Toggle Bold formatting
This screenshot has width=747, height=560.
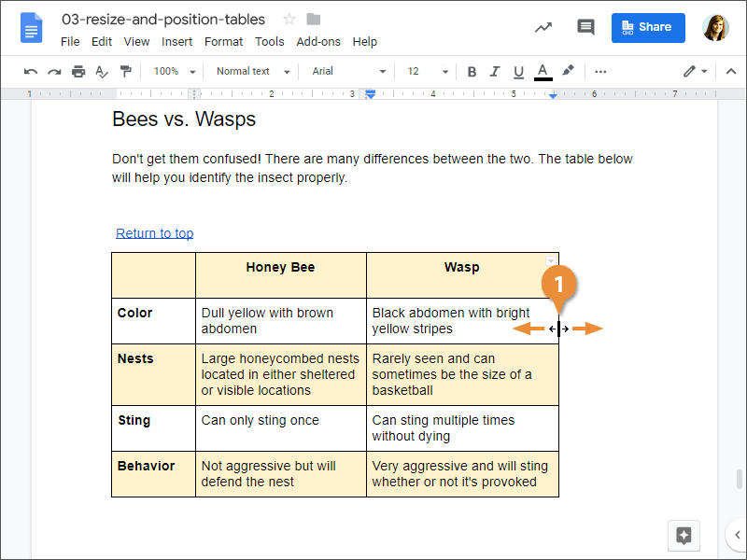coord(472,72)
